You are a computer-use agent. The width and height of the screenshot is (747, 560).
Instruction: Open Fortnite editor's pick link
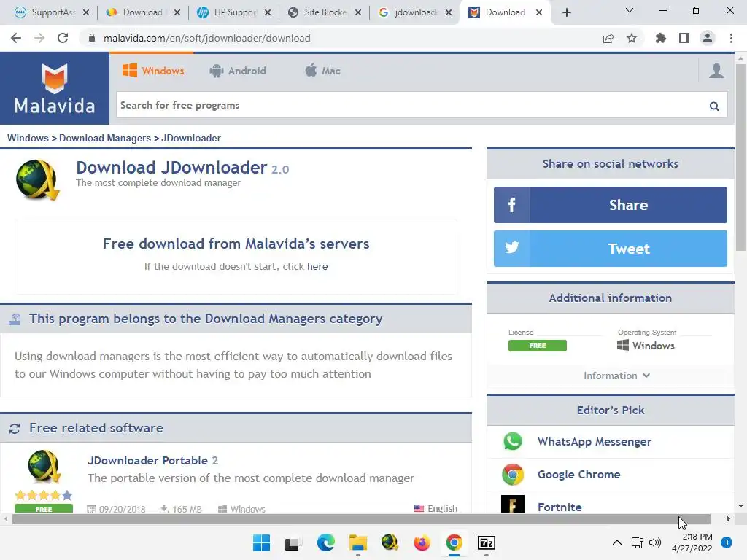(560, 507)
